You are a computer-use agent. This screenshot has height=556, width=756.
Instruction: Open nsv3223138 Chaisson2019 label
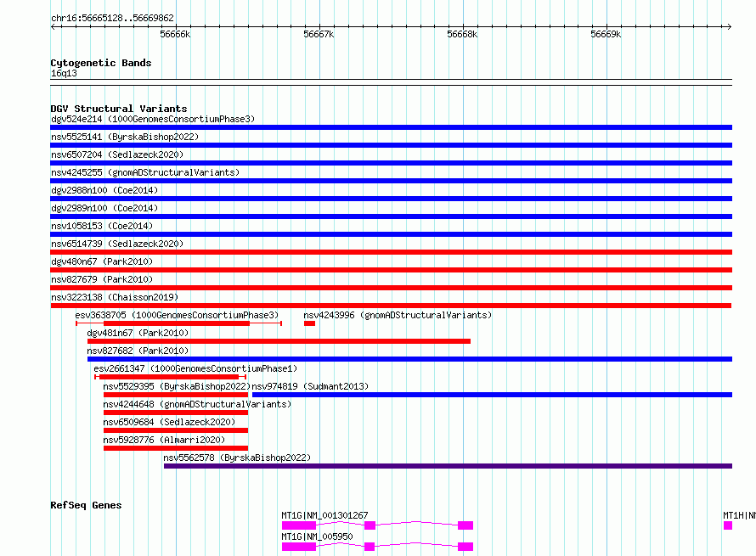115,297
